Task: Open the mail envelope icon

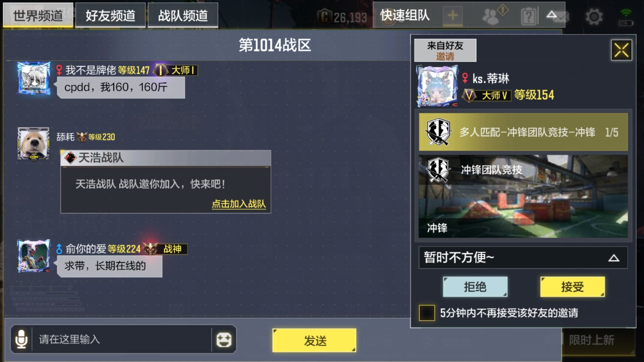Action: [x=561, y=17]
